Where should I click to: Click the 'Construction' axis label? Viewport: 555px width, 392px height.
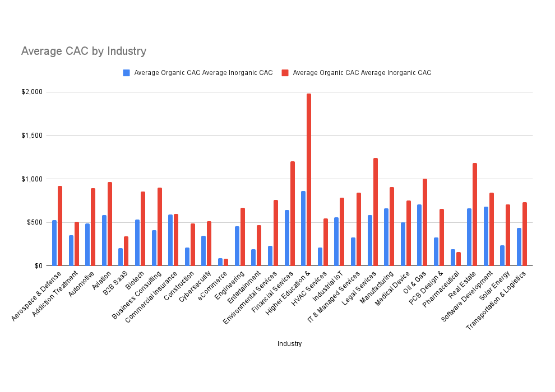(x=179, y=286)
